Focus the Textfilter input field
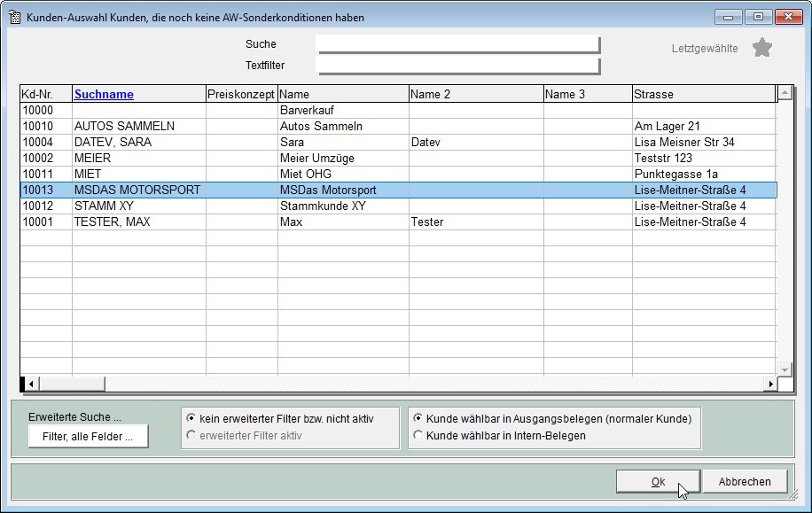 coord(457,66)
